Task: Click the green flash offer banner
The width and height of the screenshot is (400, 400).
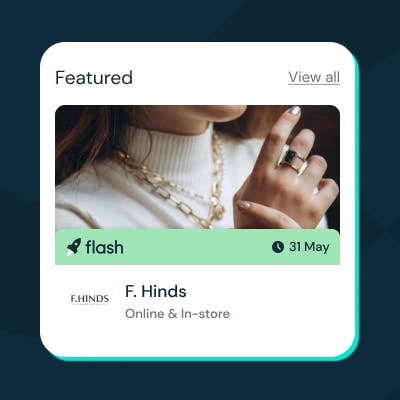Action: pyautogui.click(x=197, y=247)
